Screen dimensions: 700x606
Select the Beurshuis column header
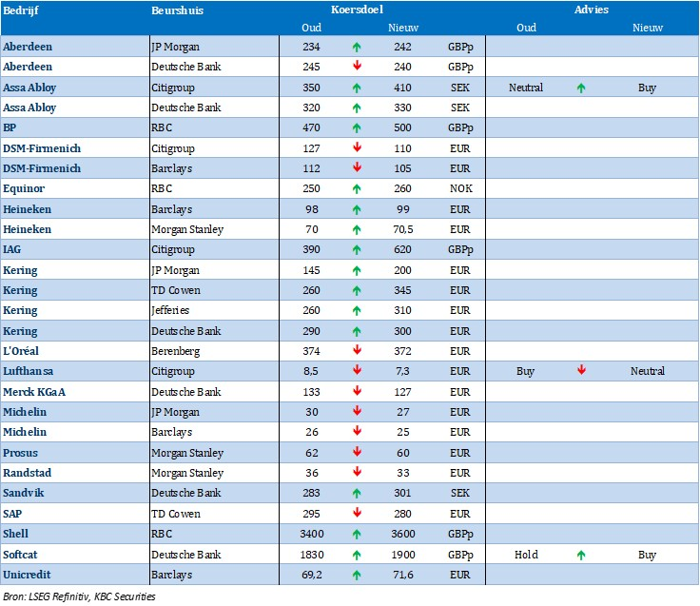[x=177, y=10]
